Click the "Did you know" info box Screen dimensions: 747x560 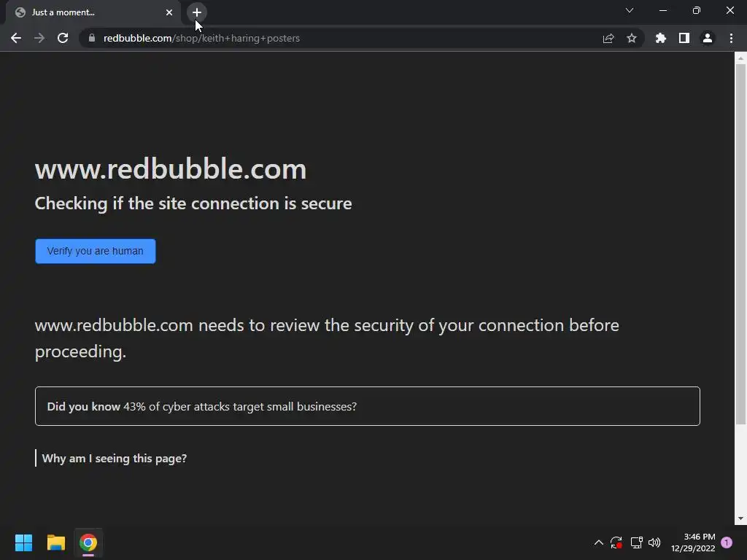click(x=368, y=406)
